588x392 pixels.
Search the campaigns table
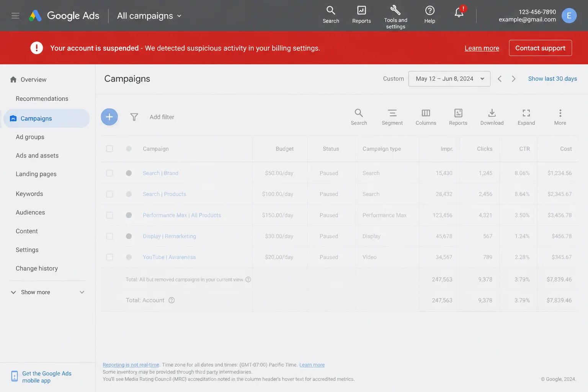coord(359,117)
